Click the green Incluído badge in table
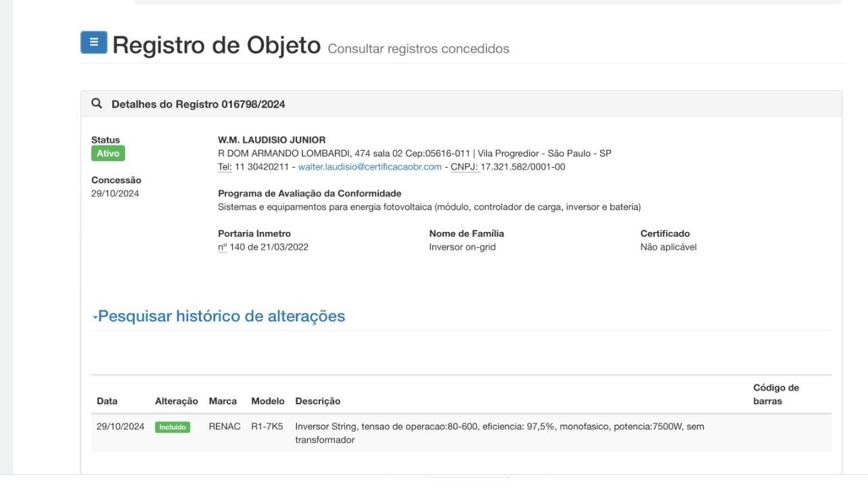Viewport: 868px width, 489px height. coord(173,427)
